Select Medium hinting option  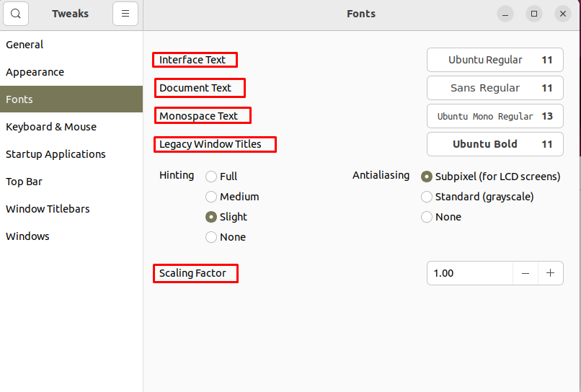point(211,197)
